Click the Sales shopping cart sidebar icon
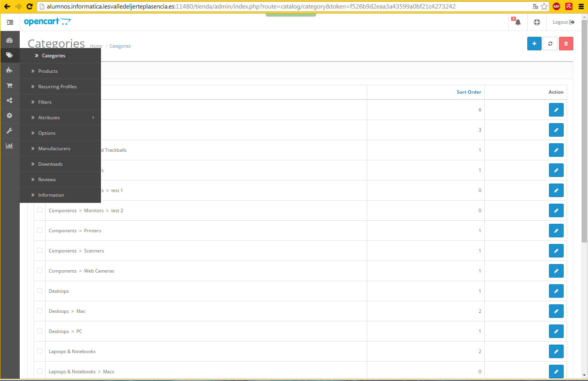This screenshot has height=381, width=588. pyautogui.click(x=10, y=85)
